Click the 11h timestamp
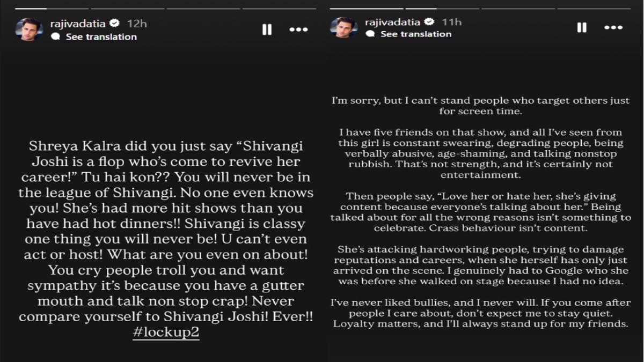 (451, 21)
